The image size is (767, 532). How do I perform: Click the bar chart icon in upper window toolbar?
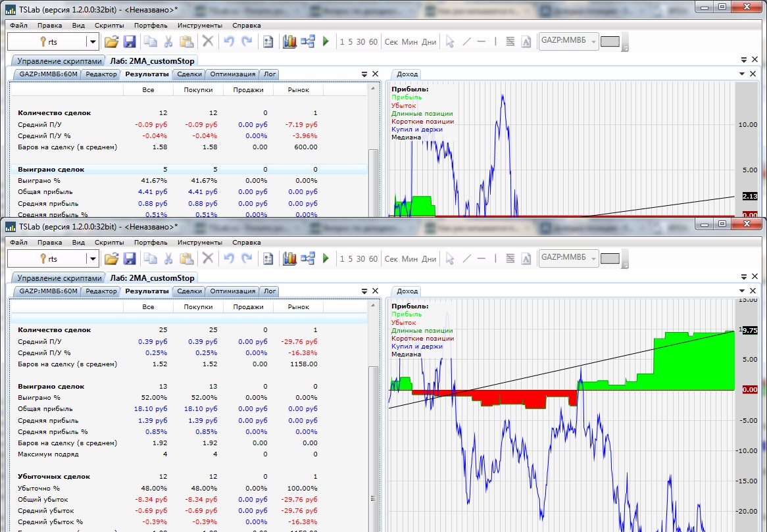tap(290, 42)
